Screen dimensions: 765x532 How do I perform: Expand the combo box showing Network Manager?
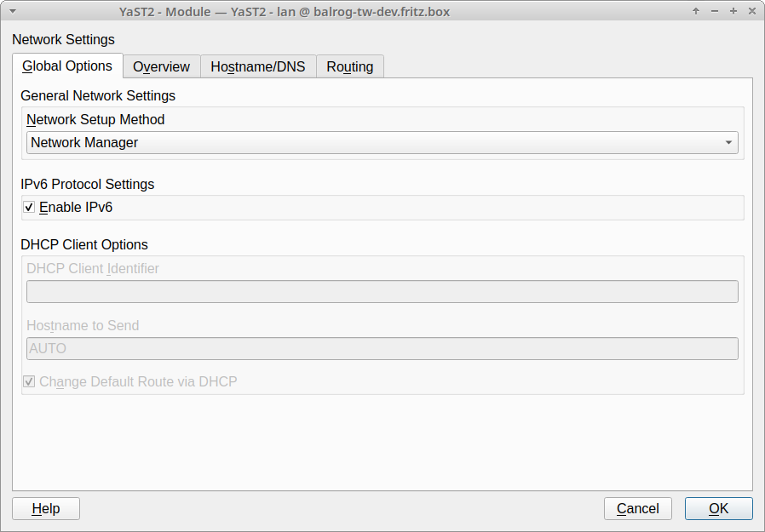pyautogui.click(x=382, y=142)
